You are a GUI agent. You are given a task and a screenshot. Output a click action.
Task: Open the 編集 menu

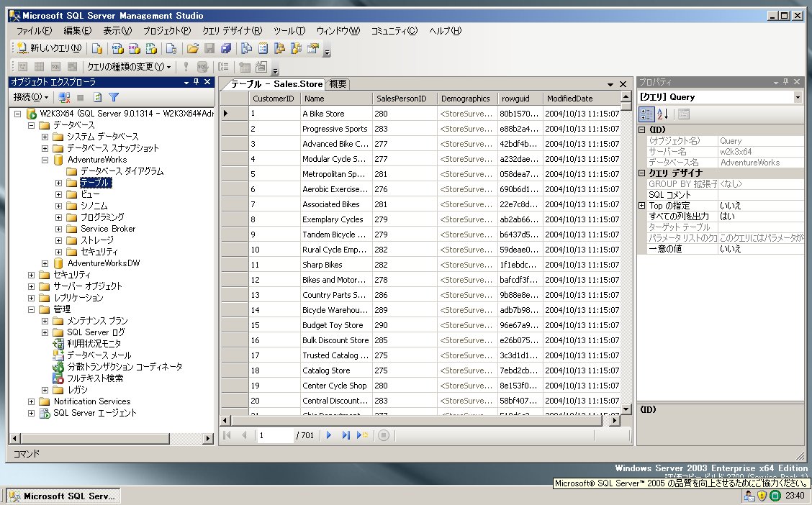[78, 30]
